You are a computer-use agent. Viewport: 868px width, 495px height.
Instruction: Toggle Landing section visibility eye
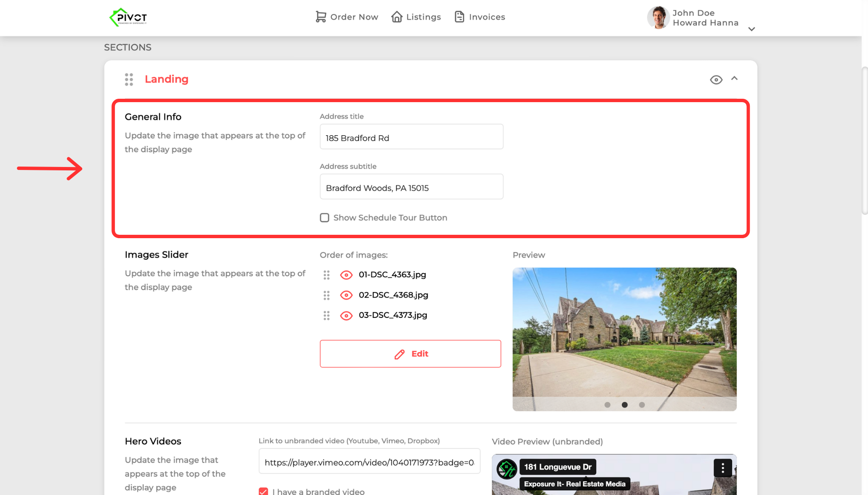tap(716, 80)
